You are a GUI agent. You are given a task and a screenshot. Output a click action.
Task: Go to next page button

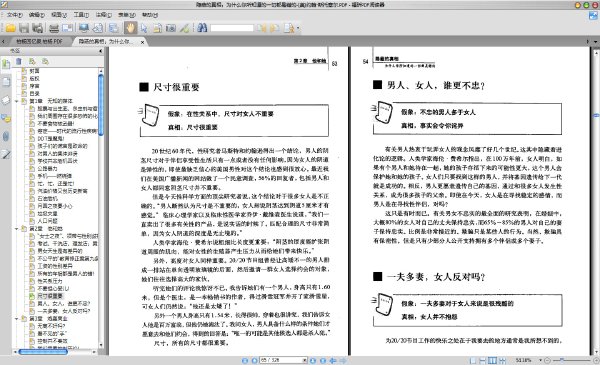click(x=313, y=360)
